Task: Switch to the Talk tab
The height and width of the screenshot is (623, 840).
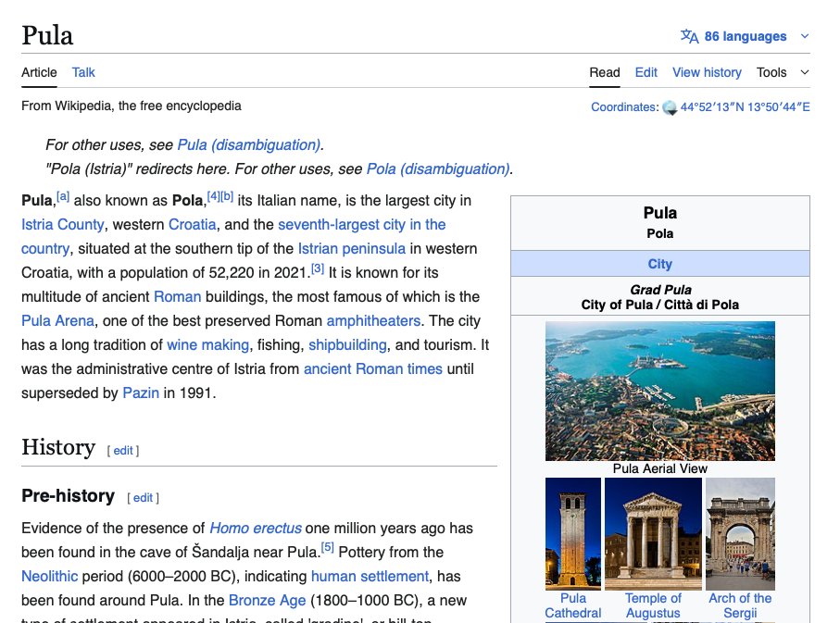Action: point(82,72)
